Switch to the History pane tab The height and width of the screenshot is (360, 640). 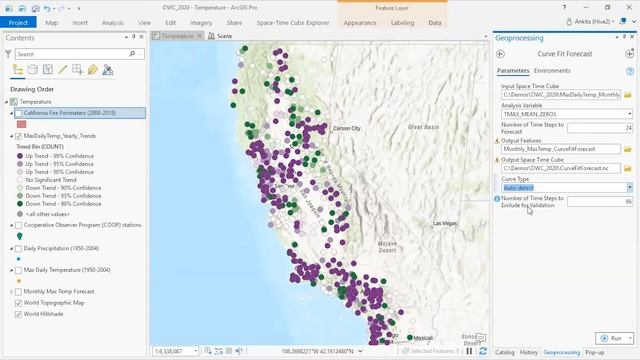[529, 352]
